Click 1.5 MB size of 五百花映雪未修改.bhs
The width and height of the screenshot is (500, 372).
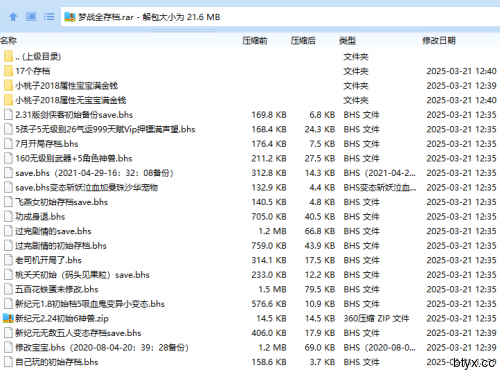[273, 289]
